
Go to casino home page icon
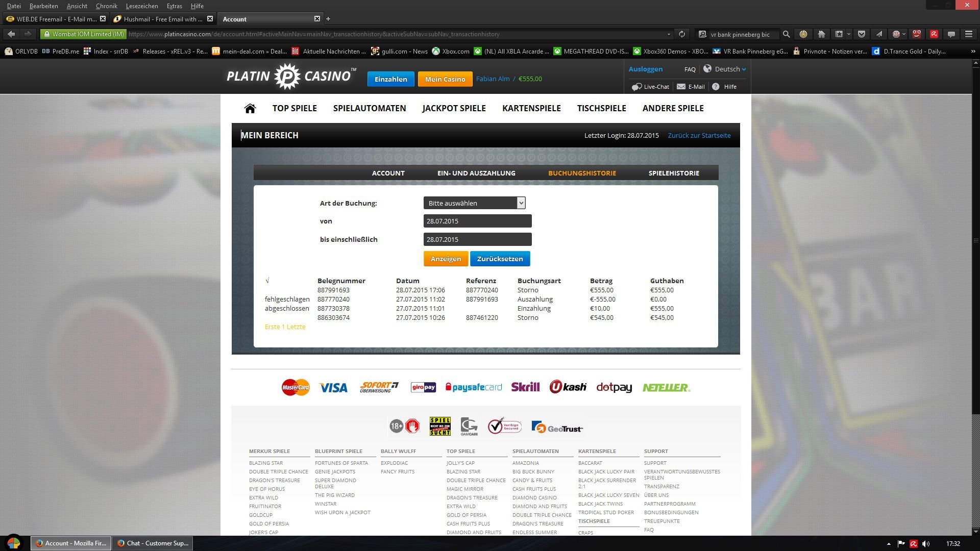(250, 108)
